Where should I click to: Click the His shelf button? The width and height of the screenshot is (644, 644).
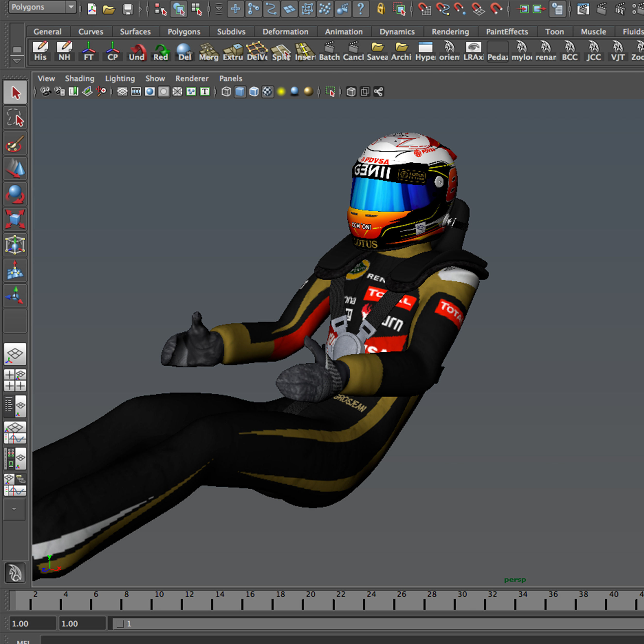[x=40, y=51]
